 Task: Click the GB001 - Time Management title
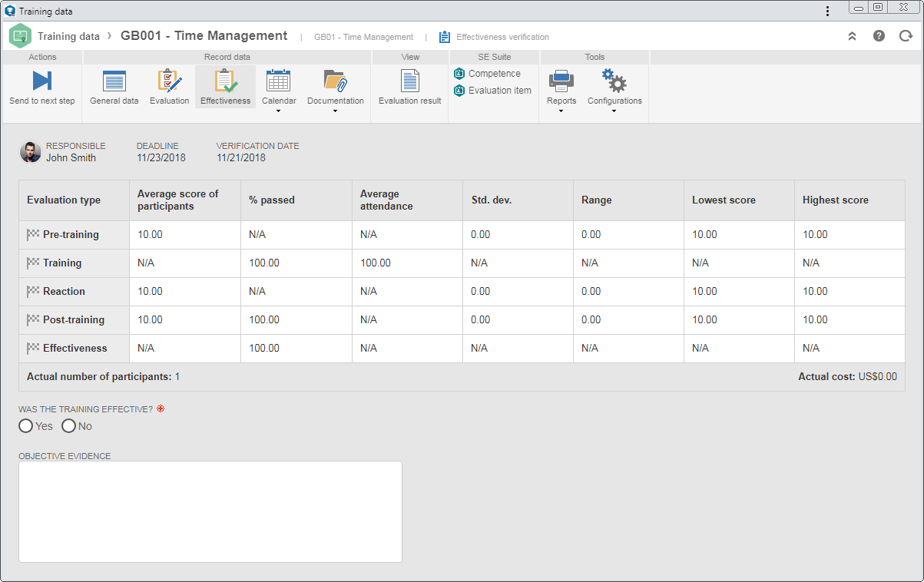coord(204,35)
